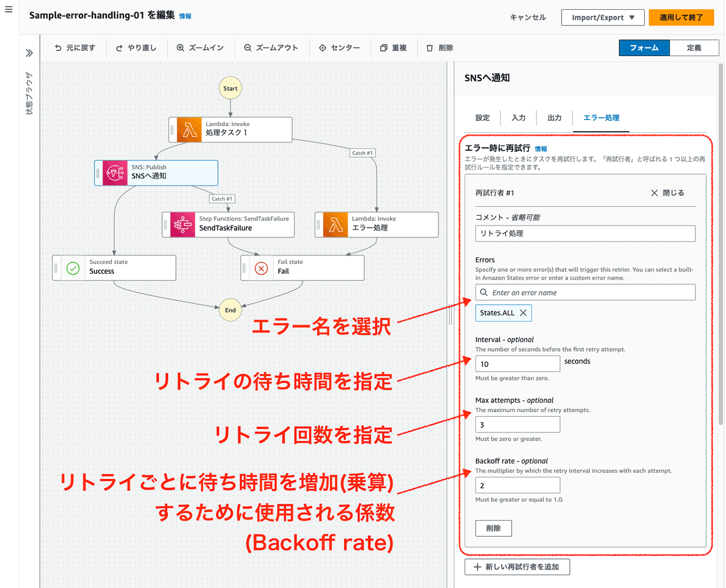Image resolution: width=726 pixels, height=588 pixels.
Task: Select the Success state label
Action: [x=102, y=271]
